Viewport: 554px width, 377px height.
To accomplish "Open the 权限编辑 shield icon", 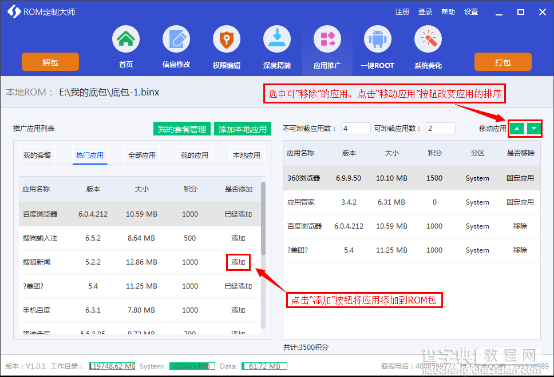I will click(x=226, y=39).
